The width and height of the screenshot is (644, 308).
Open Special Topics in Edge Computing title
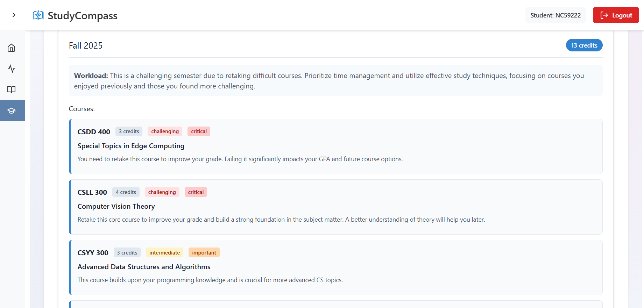[131, 146]
